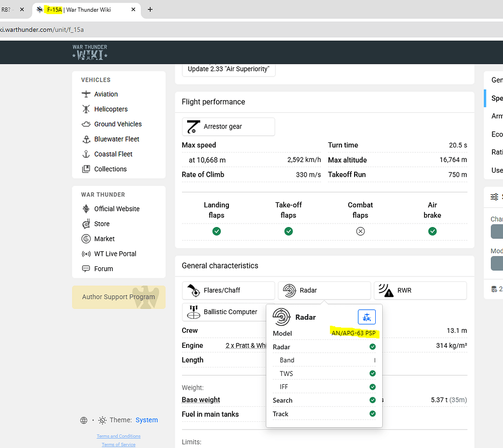Viewport: 503px width, 448px height.
Task: Click the 2,592 km/h max speed value
Action: (x=304, y=160)
